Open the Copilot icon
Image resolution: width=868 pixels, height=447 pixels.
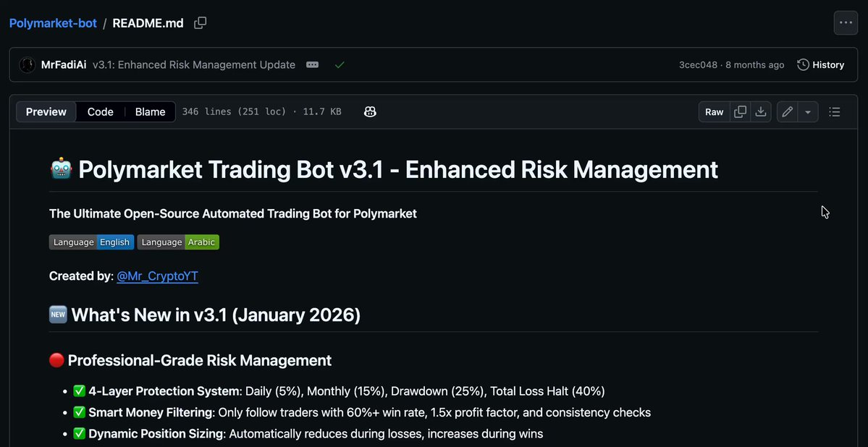pos(371,111)
